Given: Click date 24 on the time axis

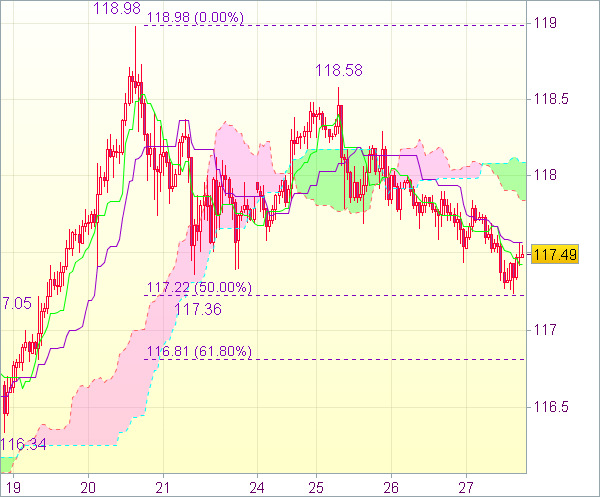Looking at the screenshot, I should [x=257, y=488].
